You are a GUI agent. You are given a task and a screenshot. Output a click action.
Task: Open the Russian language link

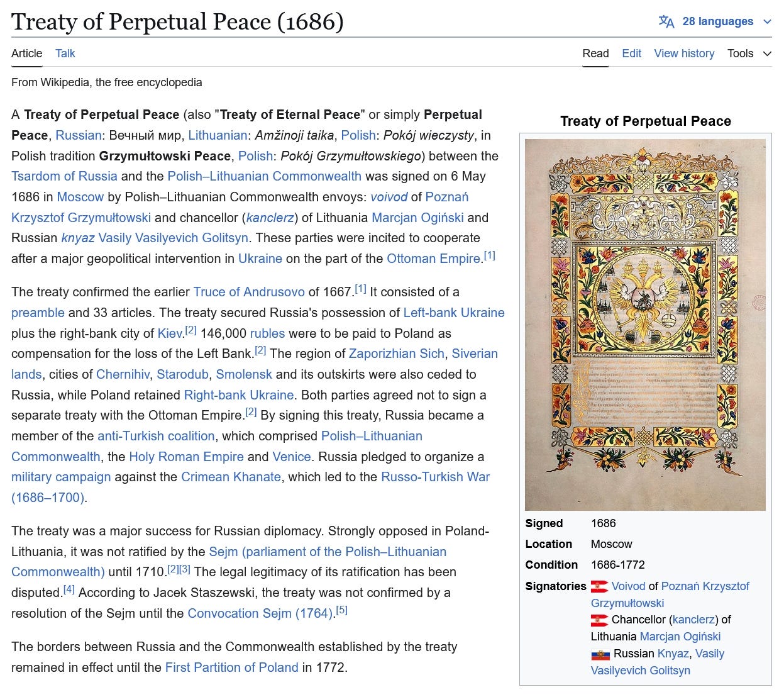[78, 135]
